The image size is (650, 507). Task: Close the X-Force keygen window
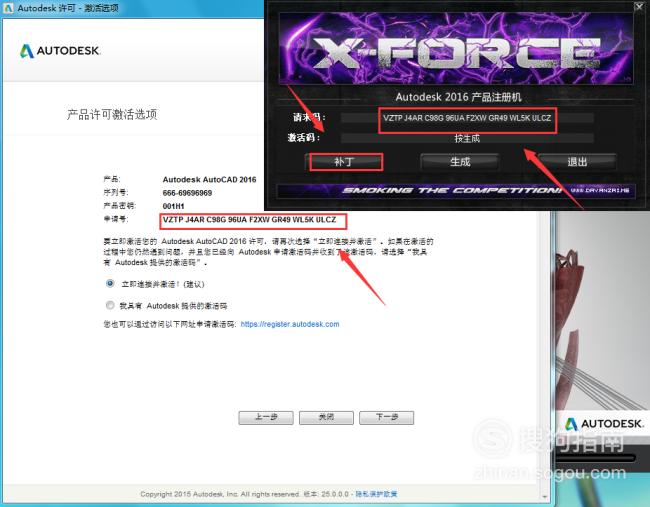tap(640, 5)
